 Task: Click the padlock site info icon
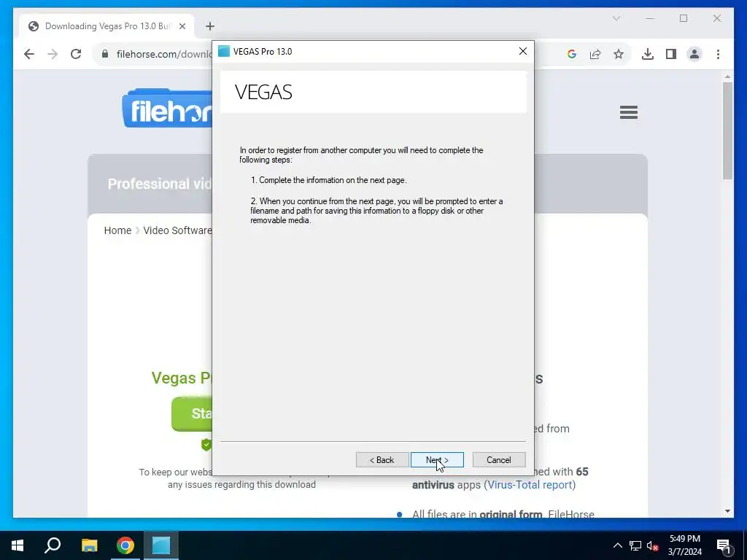105,54
